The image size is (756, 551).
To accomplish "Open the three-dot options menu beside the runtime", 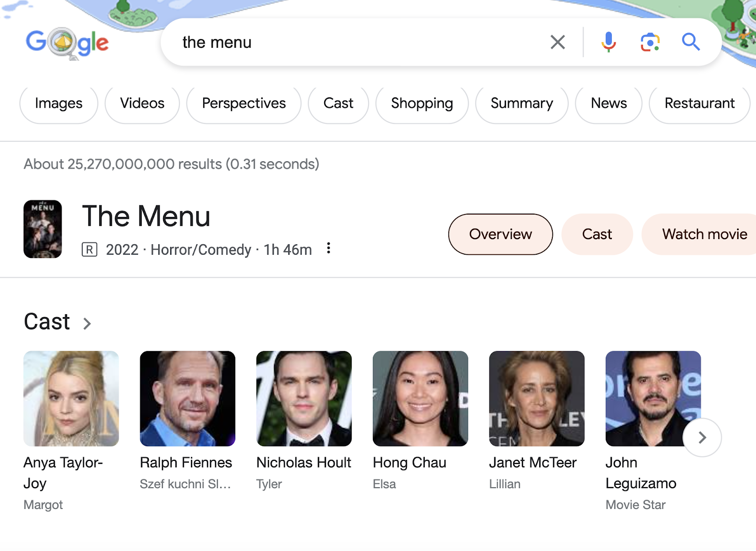I will pyautogui.click(x=328, y=249).
